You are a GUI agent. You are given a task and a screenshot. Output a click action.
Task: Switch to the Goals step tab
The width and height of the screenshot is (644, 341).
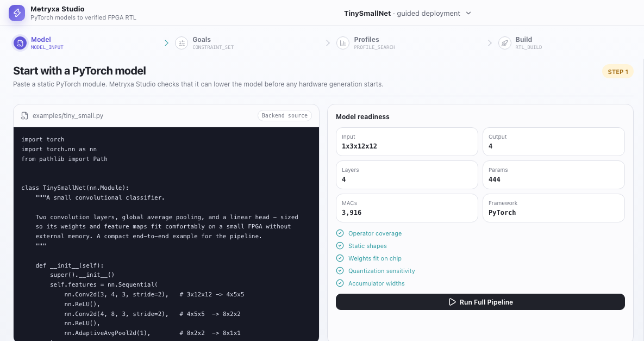204,43
